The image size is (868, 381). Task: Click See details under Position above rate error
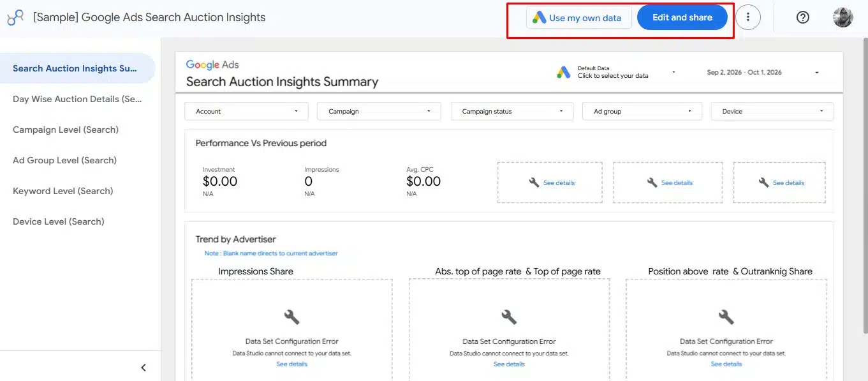(726, 364)
